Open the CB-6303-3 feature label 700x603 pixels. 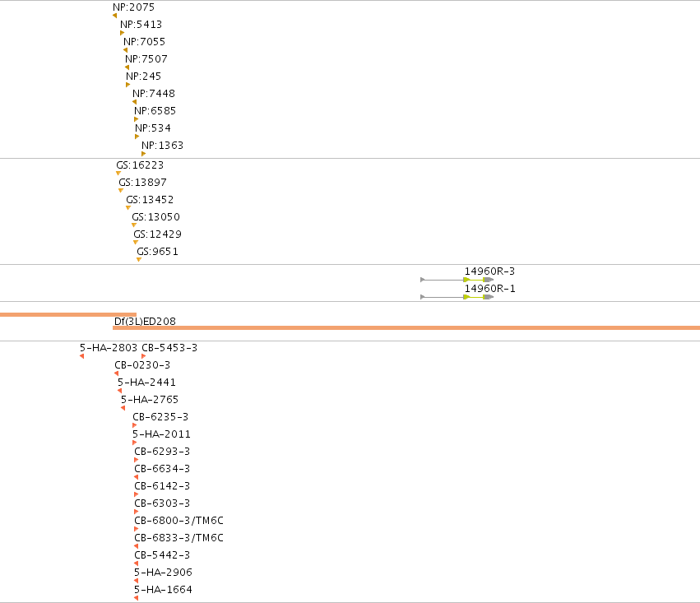(162, 503)
